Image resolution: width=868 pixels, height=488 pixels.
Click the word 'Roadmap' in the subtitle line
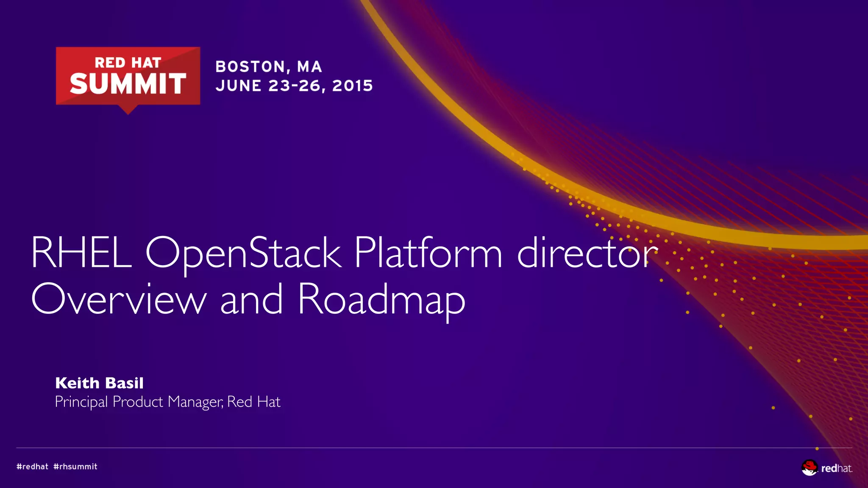coord(381,299)
